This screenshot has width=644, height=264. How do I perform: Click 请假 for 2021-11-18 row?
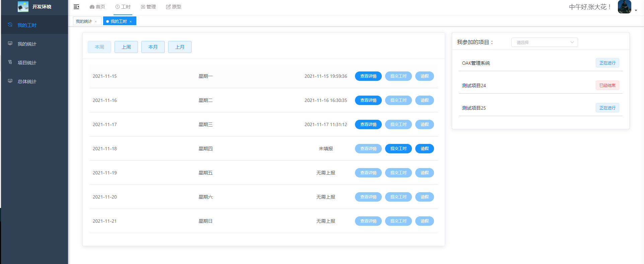[x=425, y=149]
